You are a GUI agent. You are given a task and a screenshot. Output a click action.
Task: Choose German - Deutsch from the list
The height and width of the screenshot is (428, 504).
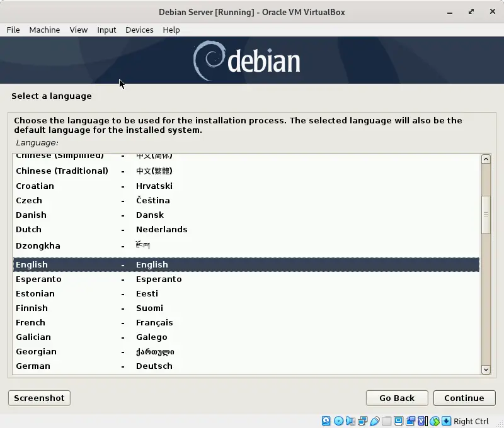[246, 366]
